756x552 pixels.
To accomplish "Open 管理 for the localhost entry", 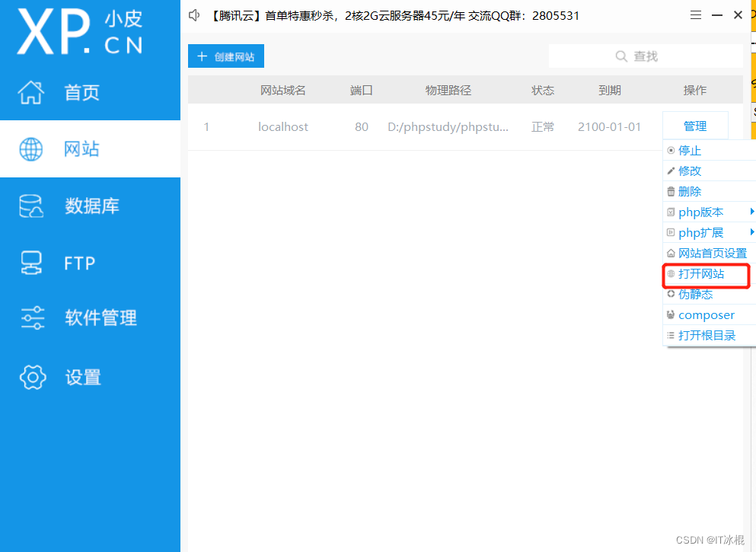I will (x=695, y=125).
